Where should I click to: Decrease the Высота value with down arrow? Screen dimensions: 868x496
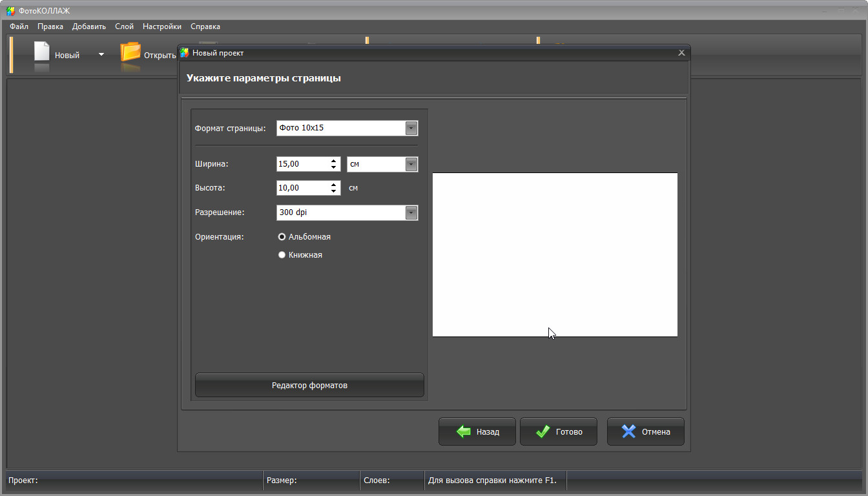pos(333,192)
